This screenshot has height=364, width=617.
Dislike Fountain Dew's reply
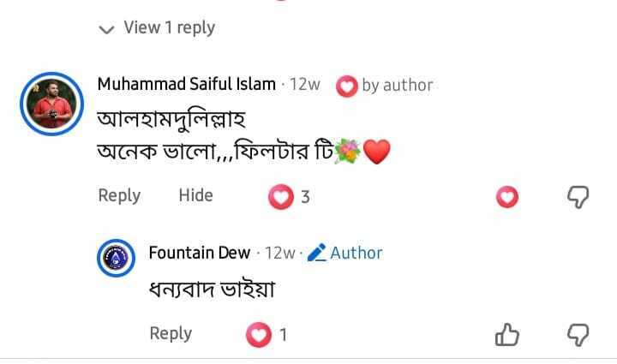[x=578, y=335]
